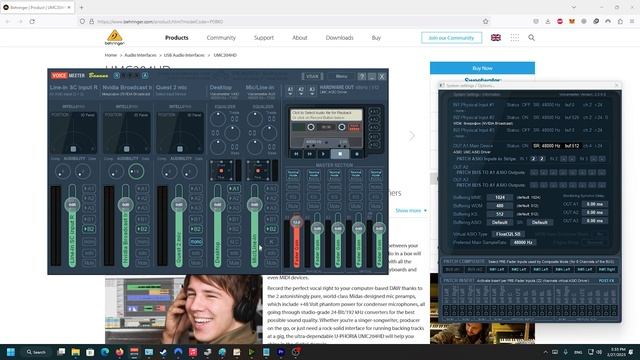
Task: Toggle A1 routing on Nvidia Broadcast strip
Action: point(142,189)
